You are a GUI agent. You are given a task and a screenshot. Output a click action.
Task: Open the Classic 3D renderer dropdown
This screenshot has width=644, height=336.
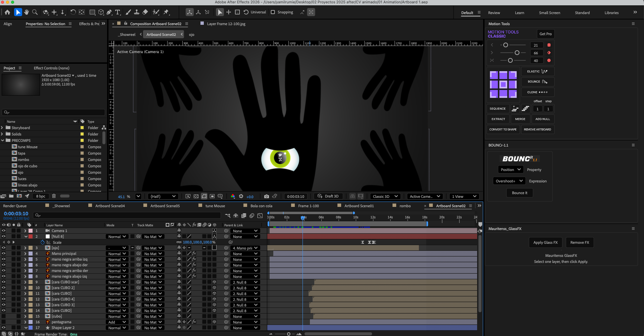[x=385, y=197]
